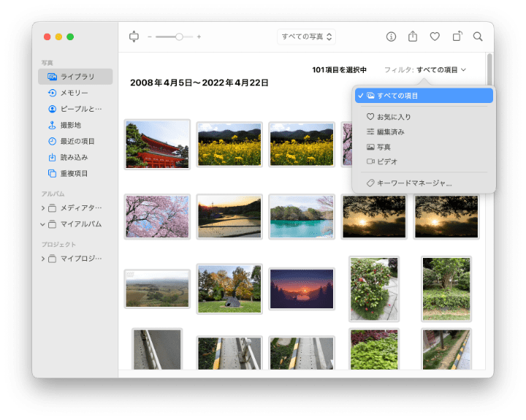This screenshot has width=526, height=420.
Task: Choose 編集済み from the filter menu
Action: [390, 132]
